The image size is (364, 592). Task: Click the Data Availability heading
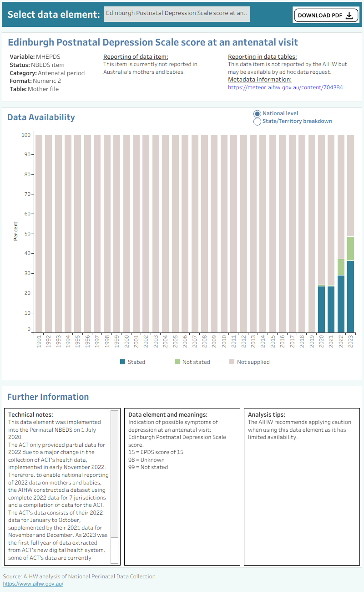point(41,117)
